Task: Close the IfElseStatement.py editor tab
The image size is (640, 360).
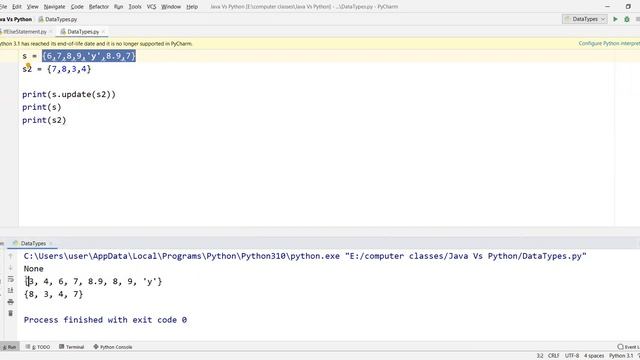Action: tap(51, 31)
